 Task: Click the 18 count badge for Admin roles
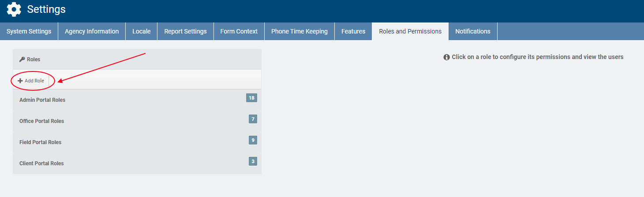click(251, 98)
